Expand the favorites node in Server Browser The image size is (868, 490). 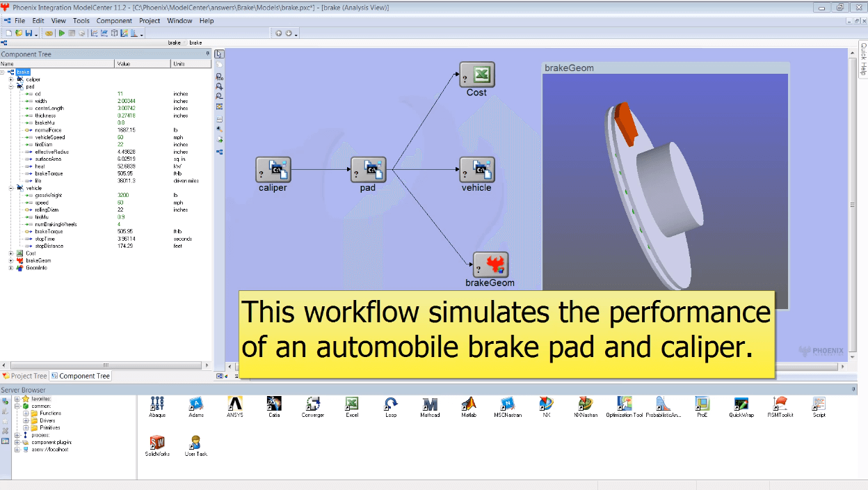(x=17, y=399)
